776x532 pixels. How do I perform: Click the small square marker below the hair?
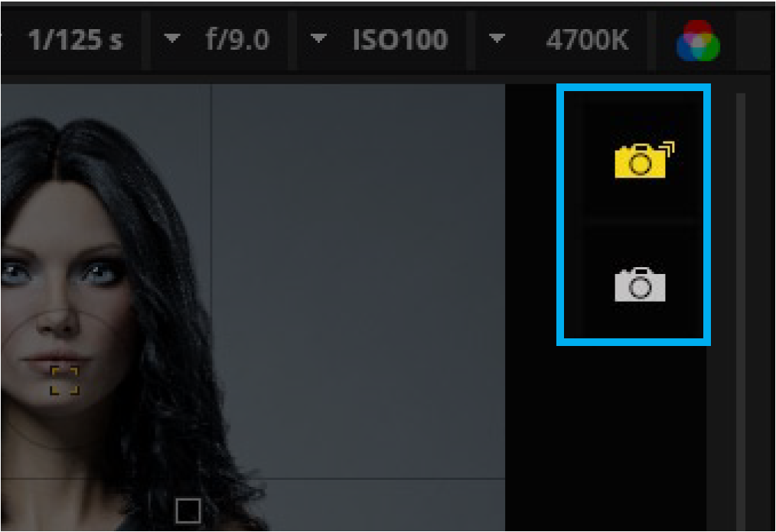pyautogui.click(x=188, y=511)
